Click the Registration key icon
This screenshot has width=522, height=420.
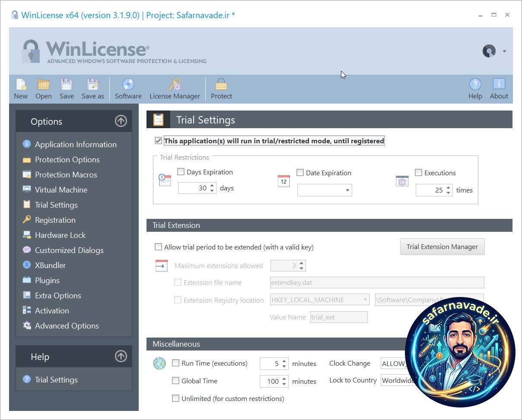pos(27,220)
